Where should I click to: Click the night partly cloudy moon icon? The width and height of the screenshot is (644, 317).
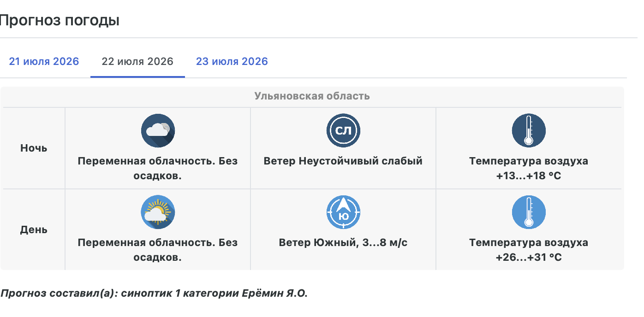click(x=158, y=131)
